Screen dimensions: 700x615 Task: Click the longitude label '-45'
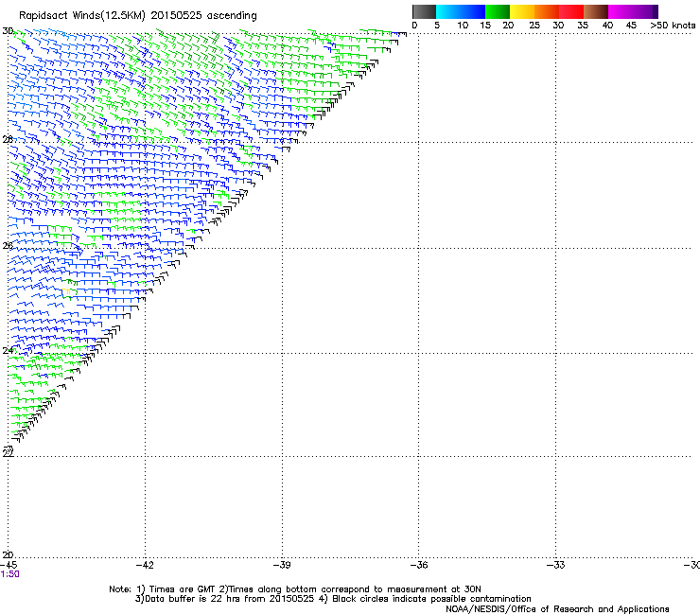click(9, 565)
